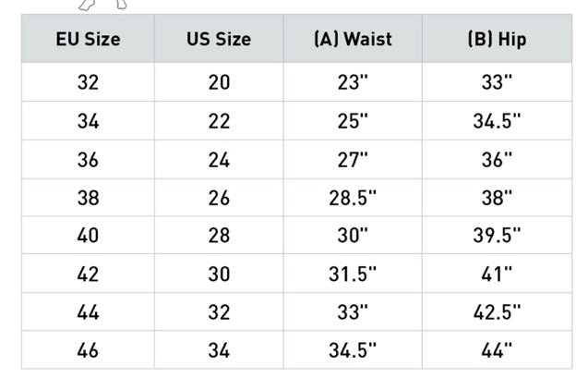Click the 31.5" waist measurement
The height and width of the screenshot is (378, 588).
pyautogui.click(x=352, y=274)
